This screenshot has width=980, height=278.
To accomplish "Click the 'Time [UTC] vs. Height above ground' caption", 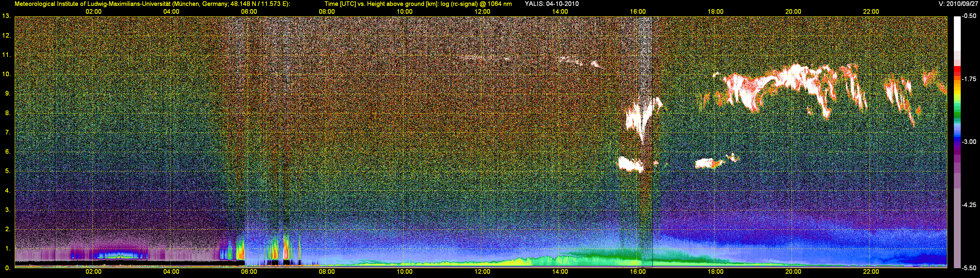I will pyautogui.click(x=375, y=4).
